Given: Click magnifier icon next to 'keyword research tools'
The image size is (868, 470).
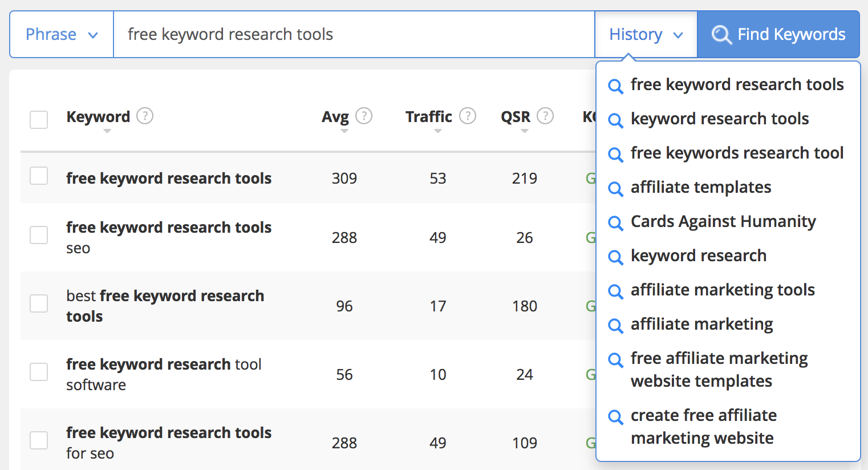Looking at the screenshot, I should pos(615,120).
